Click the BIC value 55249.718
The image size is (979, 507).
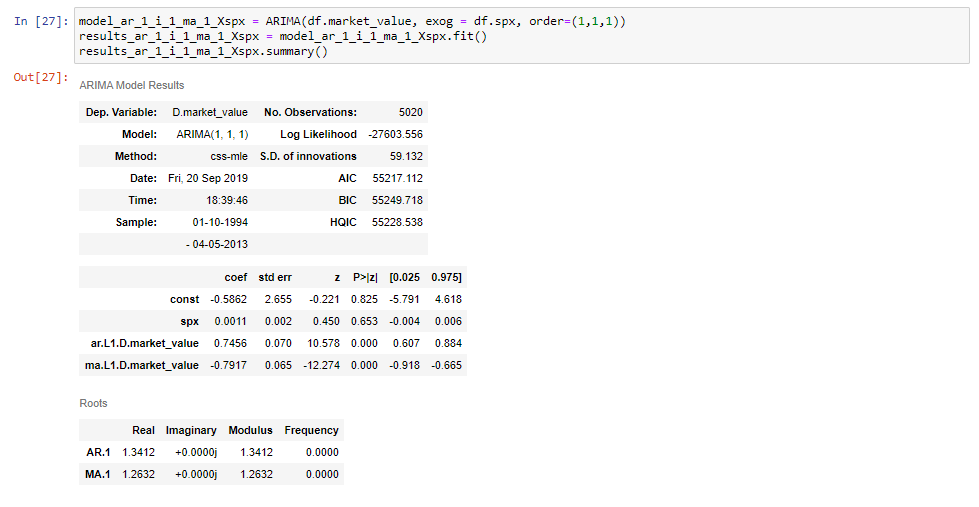pyautogui.click(x=397, y=200)
